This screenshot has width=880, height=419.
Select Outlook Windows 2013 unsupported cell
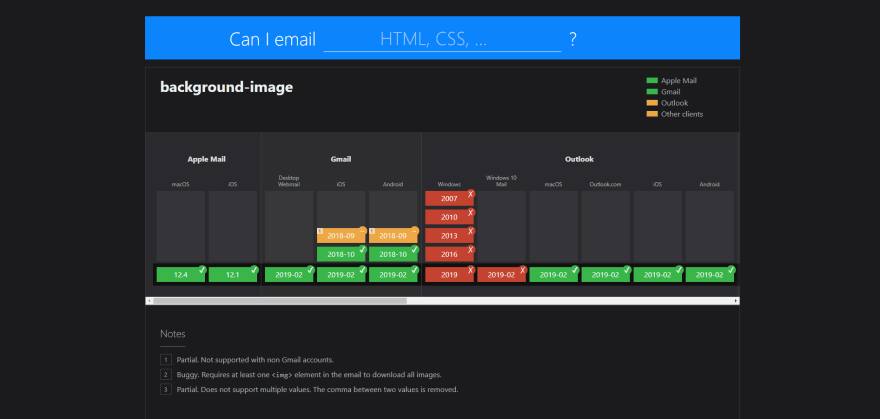point(449,236)
